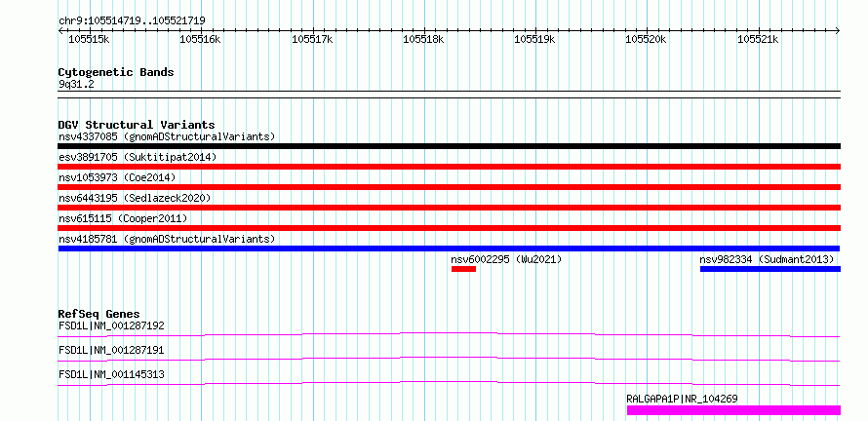This screenshot has height=421, width=868.
Task: Select the FSD1L NM_001287191 intron line
Action: (x=449, y=359)
